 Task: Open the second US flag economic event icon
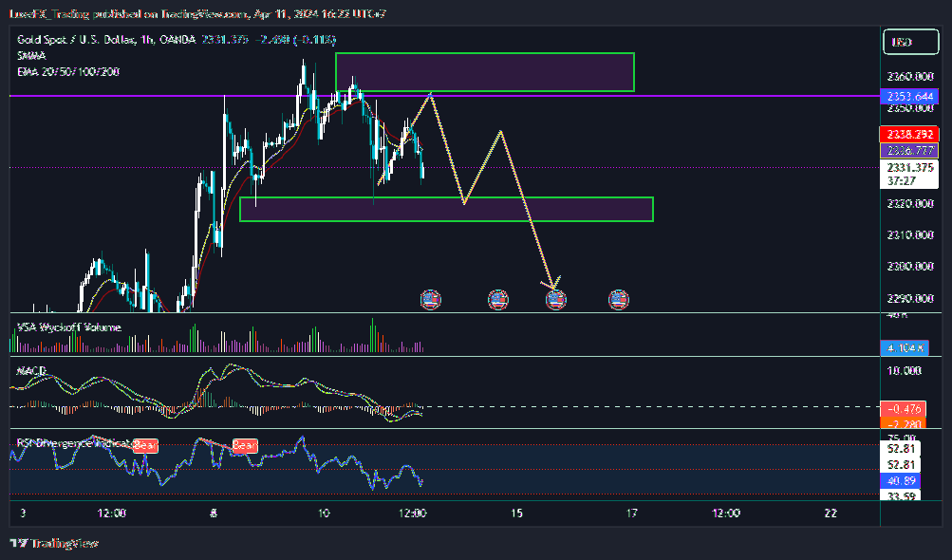pos(498,299)
